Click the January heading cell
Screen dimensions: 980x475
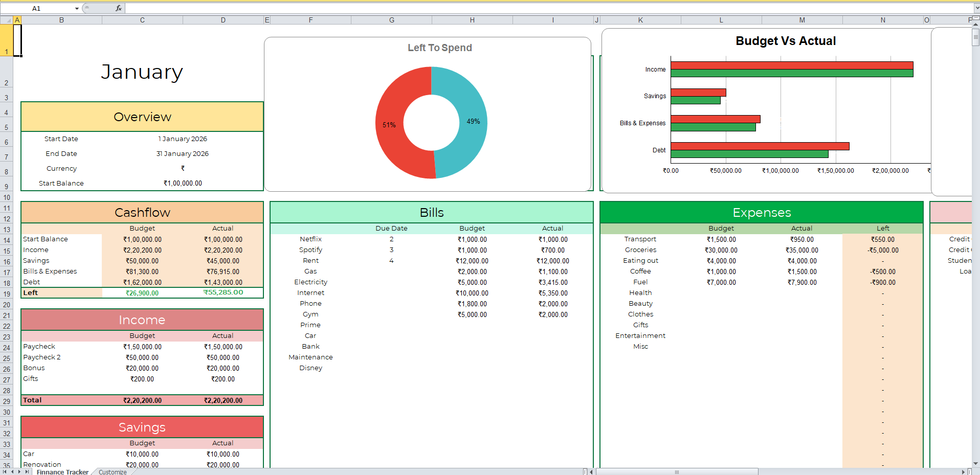(142, 72)
